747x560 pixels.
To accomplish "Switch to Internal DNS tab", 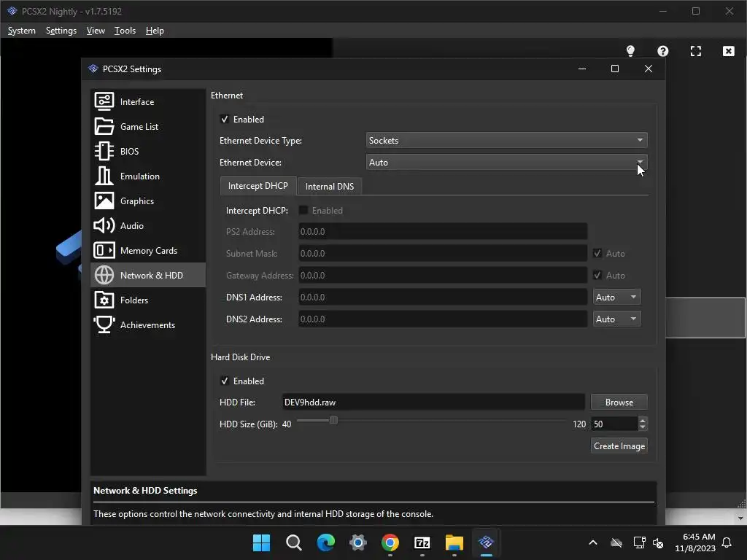I will pyautogui.click(x=330, y=186).
